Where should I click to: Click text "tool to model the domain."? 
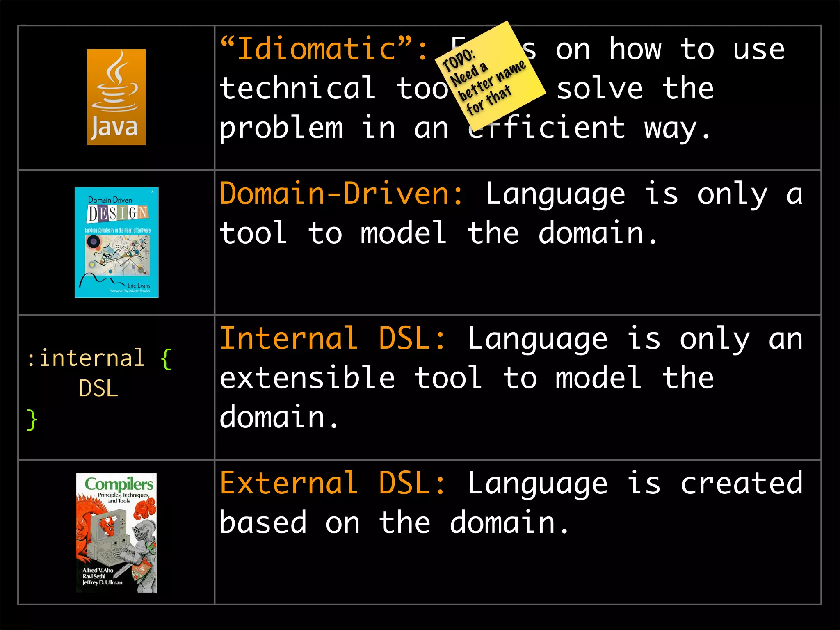(439, 233)
